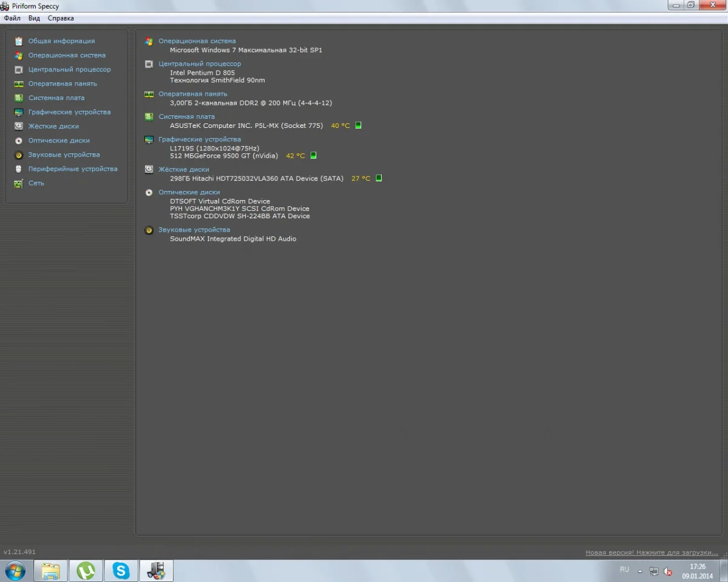Click the Оптические диски sidebar disc icon
Screen dimensions: 728x582
tap(19, 141)
